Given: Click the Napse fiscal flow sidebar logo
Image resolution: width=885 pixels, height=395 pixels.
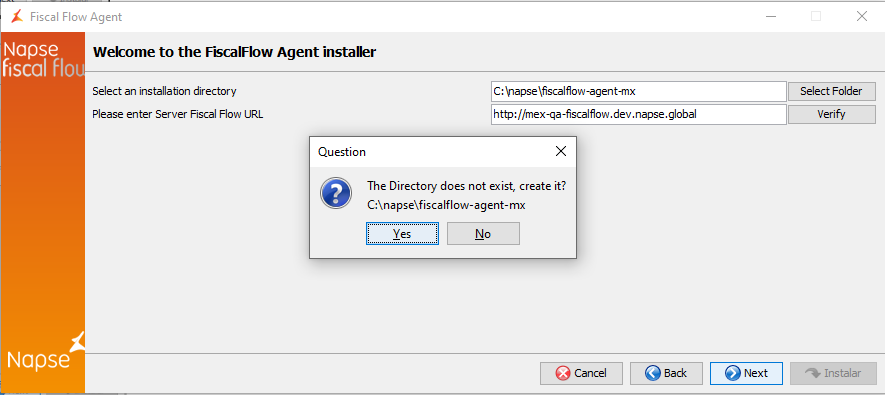Looking at the screenshot, I should point(43,59).
